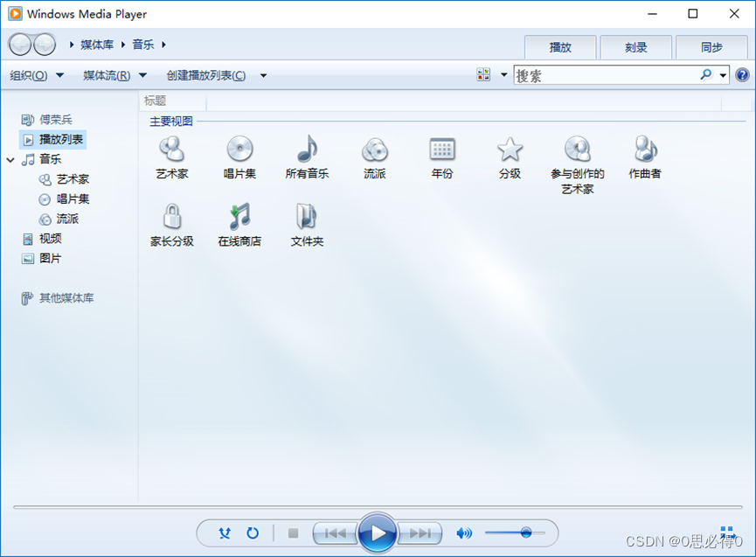Expand the breadcrumb arrow after 媒体库
This screenshot has width=756, height=557.
[123, 45]
